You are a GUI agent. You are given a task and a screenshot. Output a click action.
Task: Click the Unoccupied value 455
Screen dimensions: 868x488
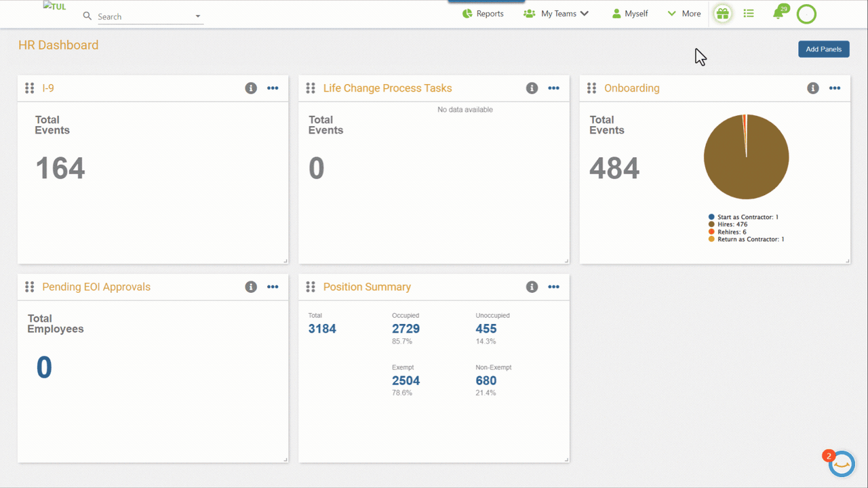(x=486, y=329)
